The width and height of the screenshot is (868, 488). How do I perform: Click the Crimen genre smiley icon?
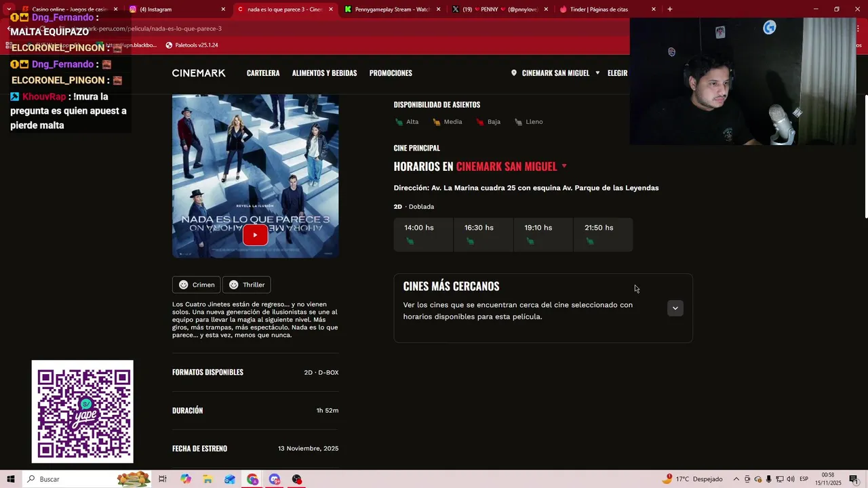point(183,285)
